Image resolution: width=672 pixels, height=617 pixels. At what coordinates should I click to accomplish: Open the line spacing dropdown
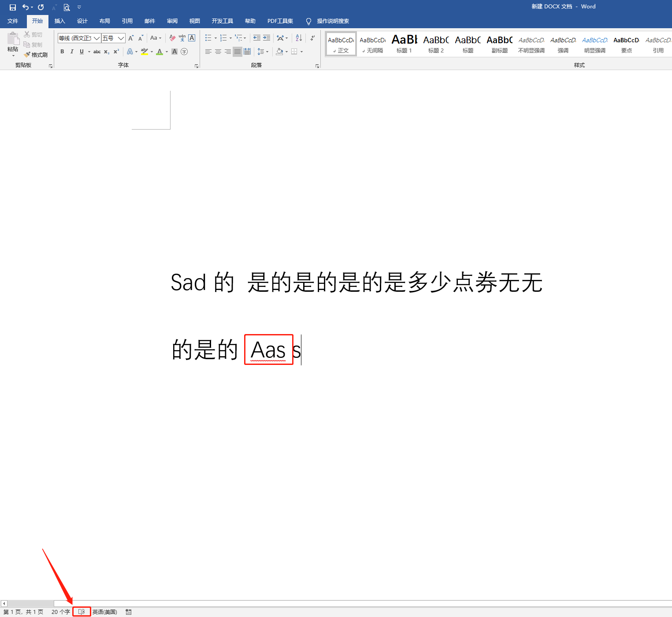263,52
